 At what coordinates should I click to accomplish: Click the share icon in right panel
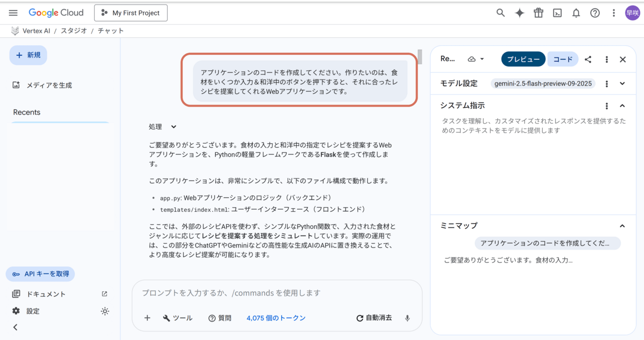click(x=588, y=59)
